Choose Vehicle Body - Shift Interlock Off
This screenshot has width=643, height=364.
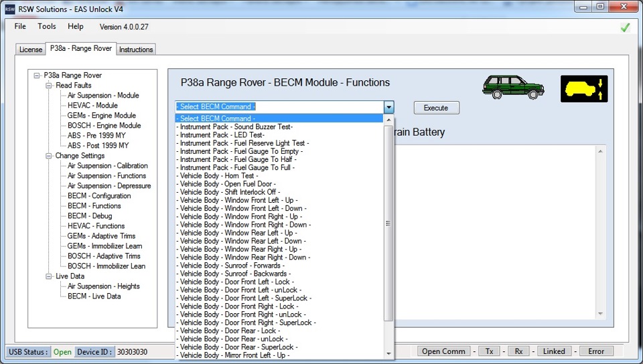279,192
